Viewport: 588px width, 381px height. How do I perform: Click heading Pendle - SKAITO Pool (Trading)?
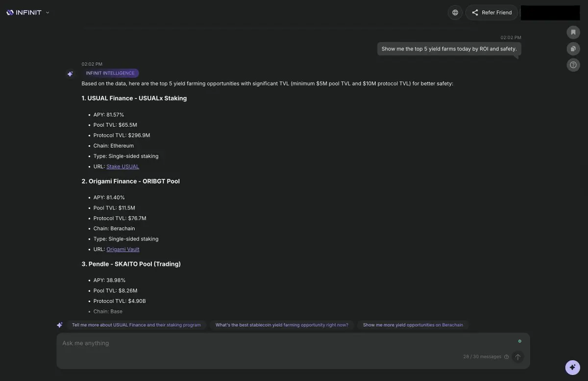point(131,264)
